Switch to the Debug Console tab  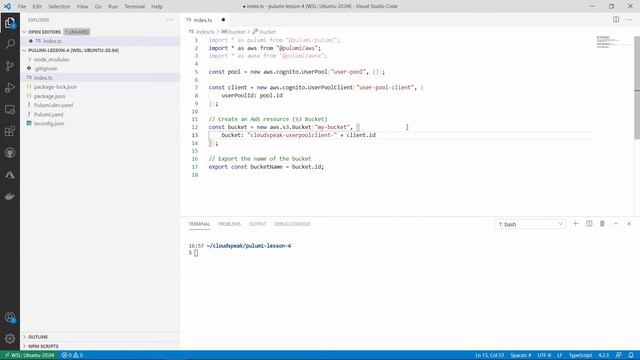[292, 224]
